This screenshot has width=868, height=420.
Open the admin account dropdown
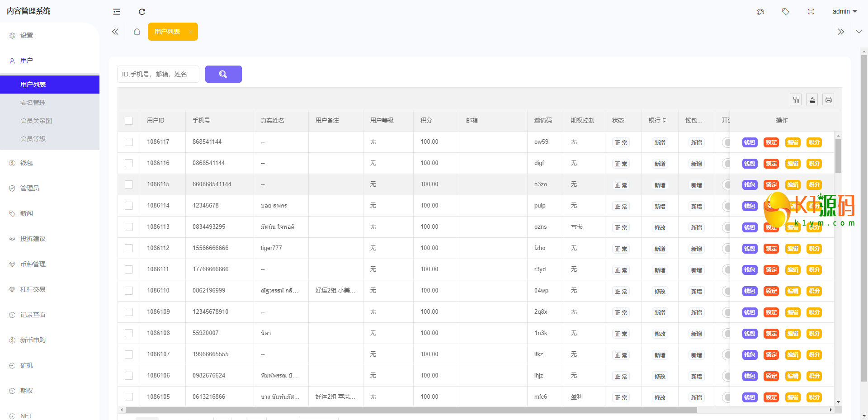point(844,11)
